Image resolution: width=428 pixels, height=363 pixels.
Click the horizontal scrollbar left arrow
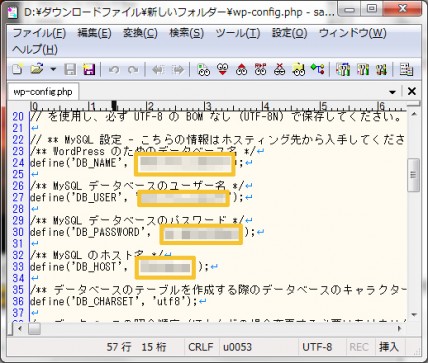pyautogui.click(x=20, y=329)
